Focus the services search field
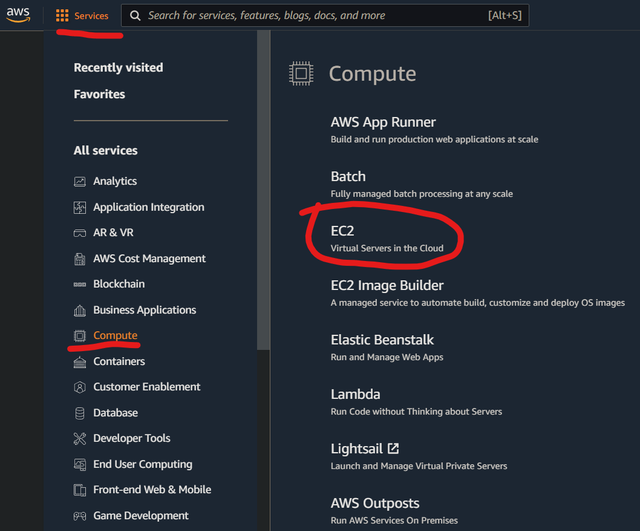 [x=325, y=16]
